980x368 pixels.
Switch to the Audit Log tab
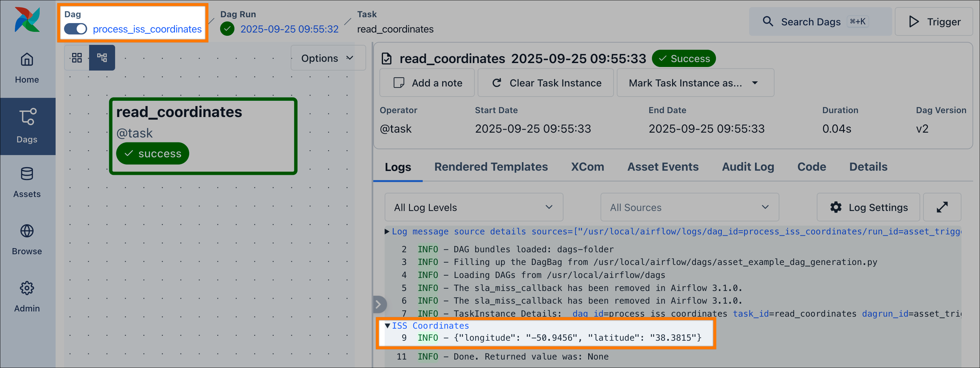coord(747,167)
